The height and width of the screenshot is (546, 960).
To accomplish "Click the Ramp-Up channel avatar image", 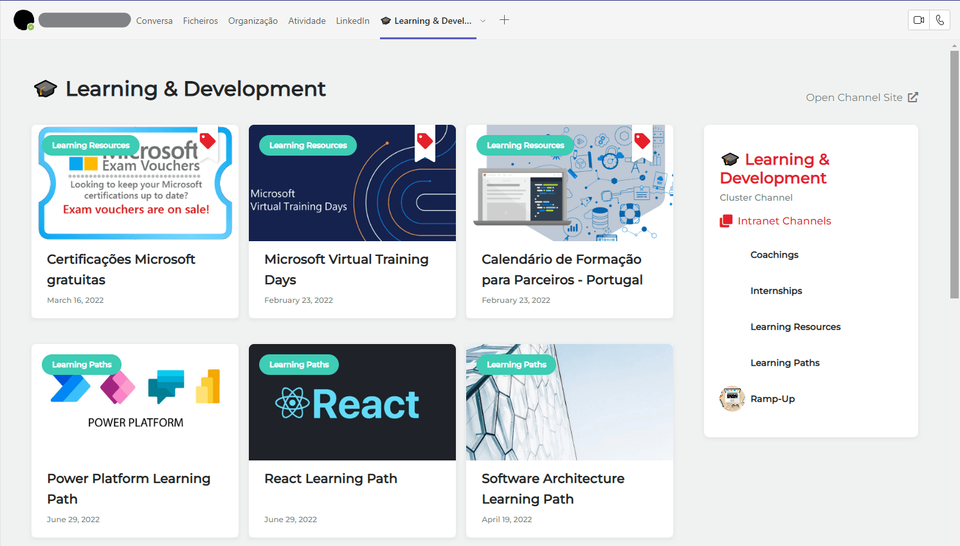I will 732,399.
